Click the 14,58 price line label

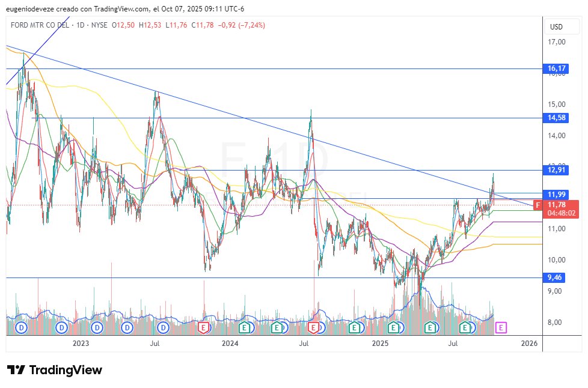pos(556,118)
